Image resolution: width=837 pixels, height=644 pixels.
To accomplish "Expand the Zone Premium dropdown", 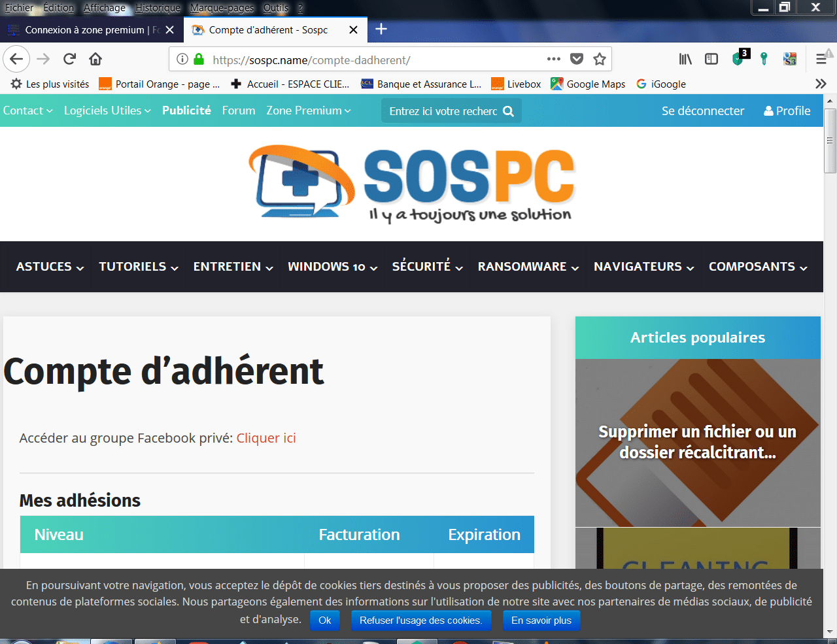I will (x=308, y=110).
